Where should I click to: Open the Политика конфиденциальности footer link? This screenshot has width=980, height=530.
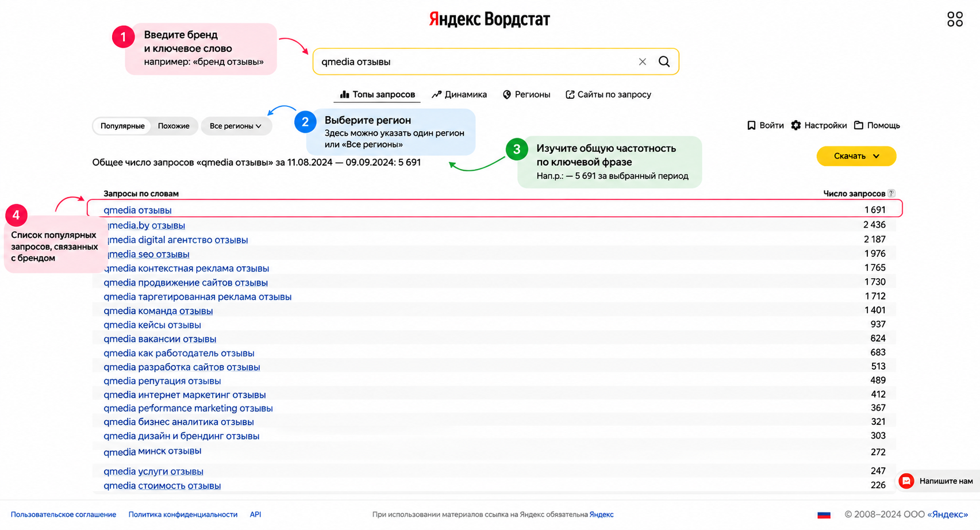(183, 515)
